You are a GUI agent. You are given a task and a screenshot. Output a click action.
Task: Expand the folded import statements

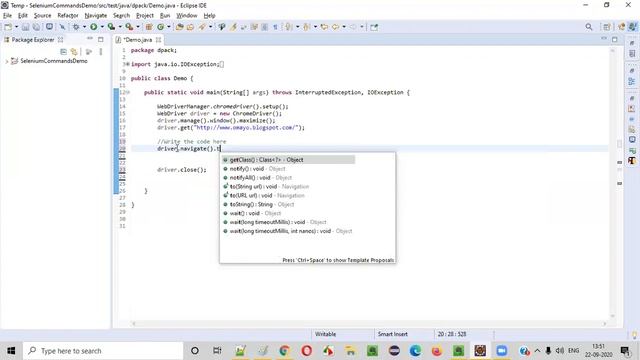point(127,64)
